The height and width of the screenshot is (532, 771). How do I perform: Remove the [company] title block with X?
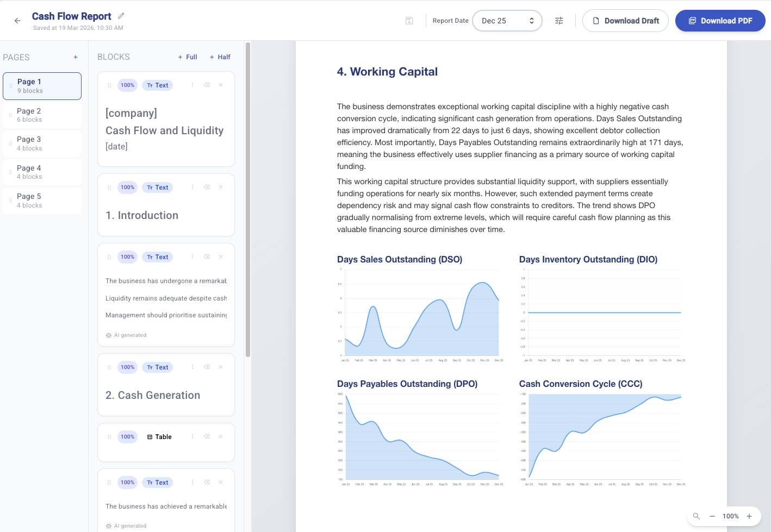pyautogui.click(x=221, y=85)
